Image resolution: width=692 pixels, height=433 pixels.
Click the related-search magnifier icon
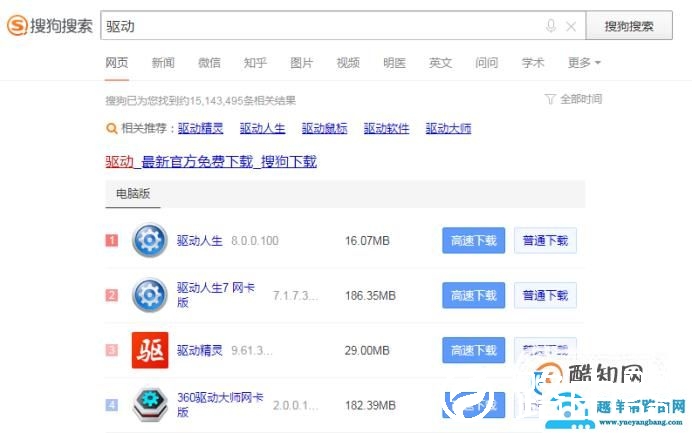[112, 128]
